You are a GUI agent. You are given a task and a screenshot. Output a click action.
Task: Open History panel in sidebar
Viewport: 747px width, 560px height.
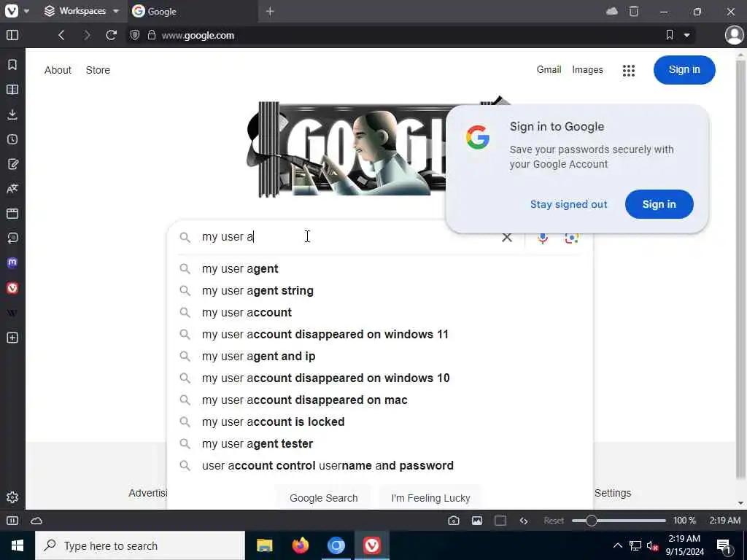(x=12, y=139)
